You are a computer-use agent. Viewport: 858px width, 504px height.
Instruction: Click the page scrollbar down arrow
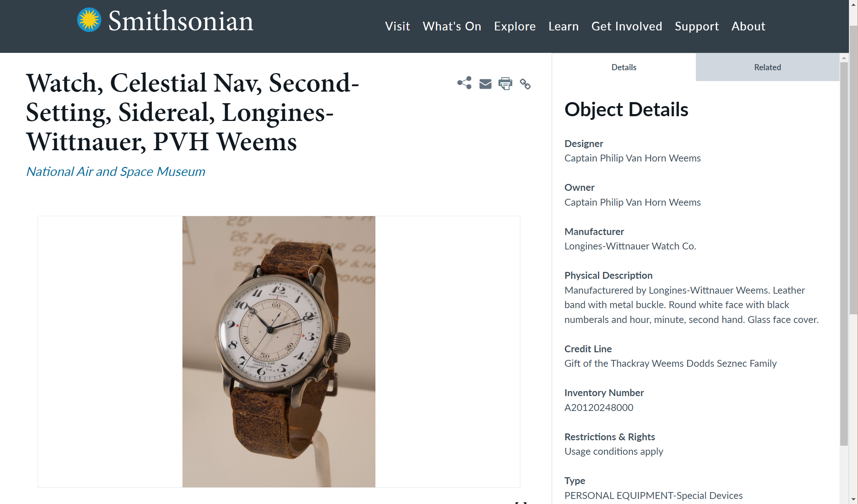click(853, 500)
